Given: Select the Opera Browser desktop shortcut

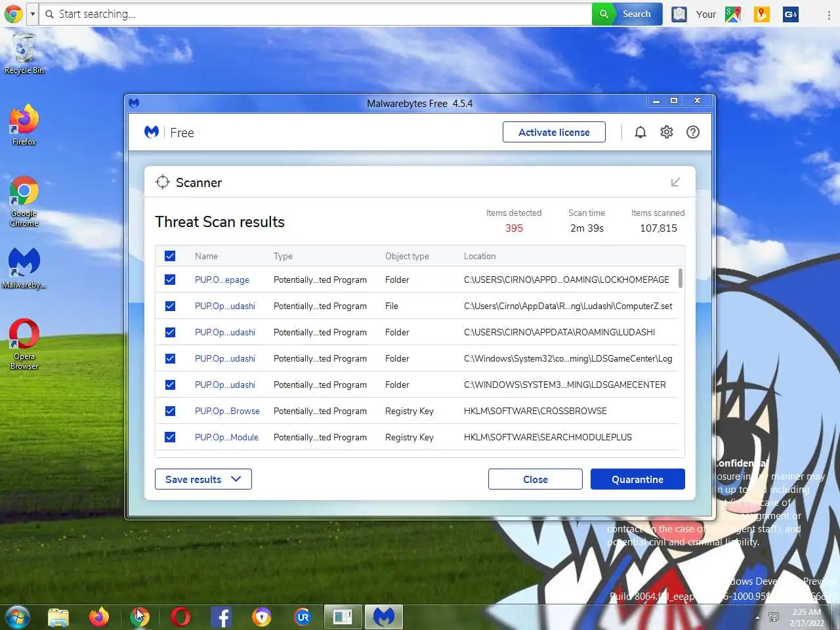Looking at the screenshot, I should 24,344.
